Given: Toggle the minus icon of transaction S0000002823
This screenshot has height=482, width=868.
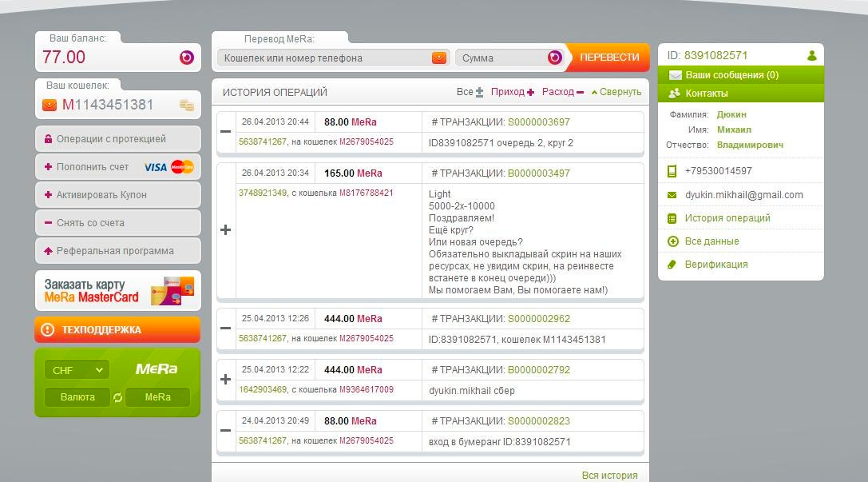Looking at the screenshot, I should coord(226,431).
